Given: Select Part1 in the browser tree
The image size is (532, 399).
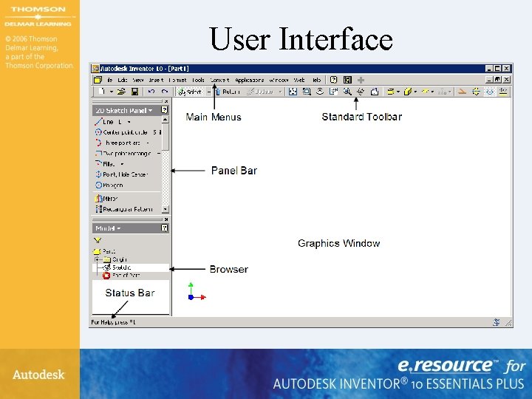Looking at the screenshot, I should tap(104, 251).
